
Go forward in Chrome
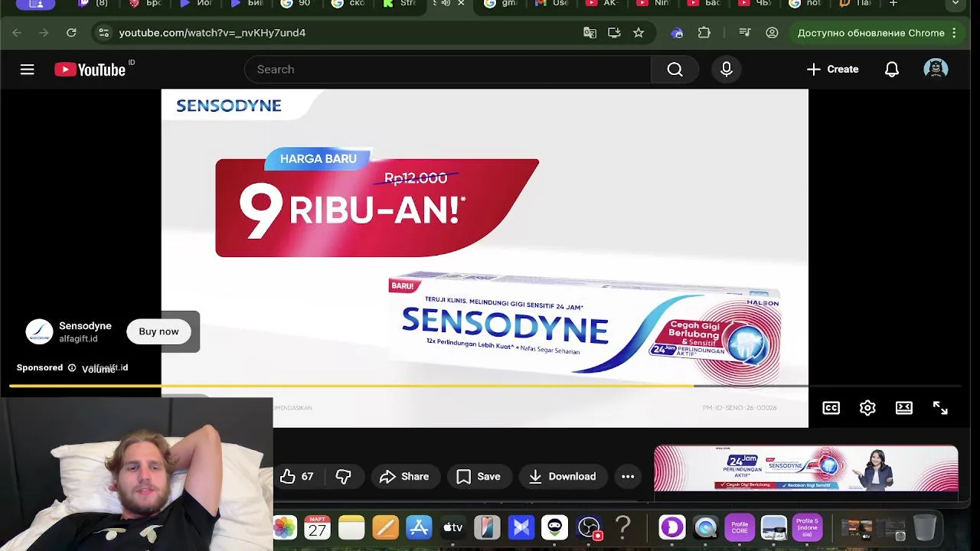44,33
